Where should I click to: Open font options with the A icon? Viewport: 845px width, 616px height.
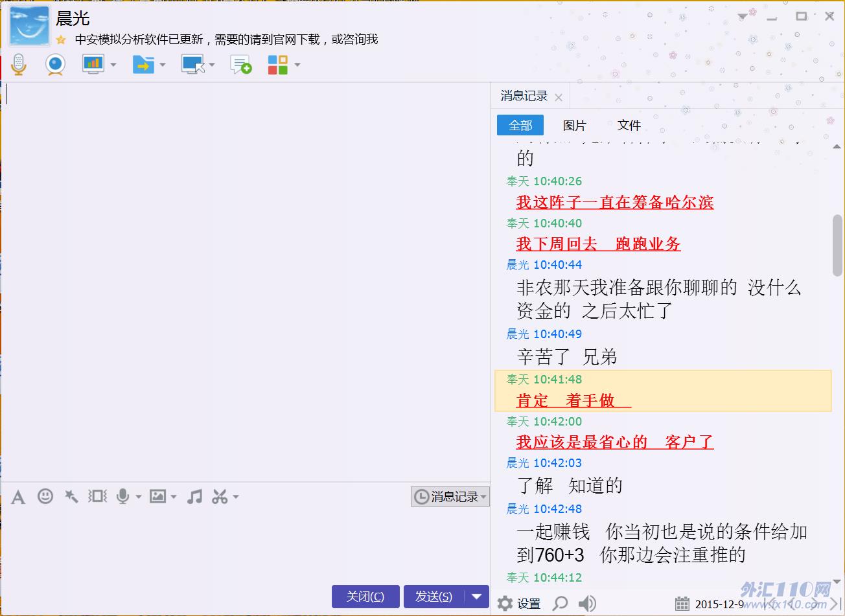point(18,497)
